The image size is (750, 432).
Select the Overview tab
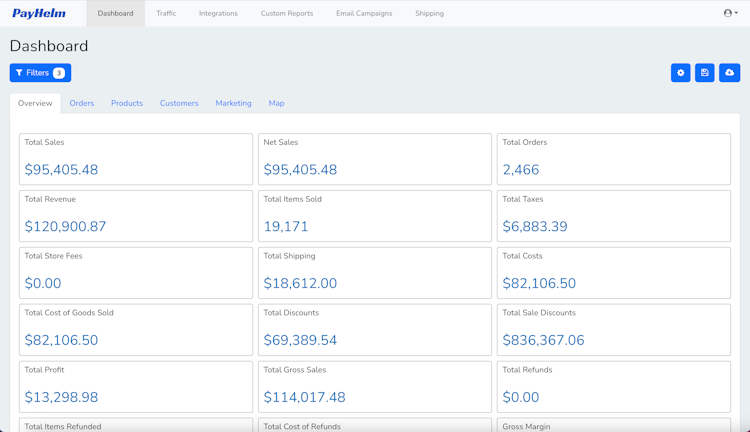pyautogui.click(x=35, y=103)
